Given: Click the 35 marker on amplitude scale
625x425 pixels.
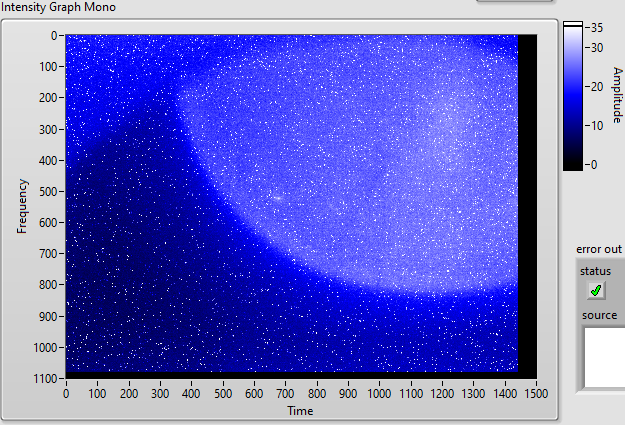Looking at the screenshot, I should [597, 28].
